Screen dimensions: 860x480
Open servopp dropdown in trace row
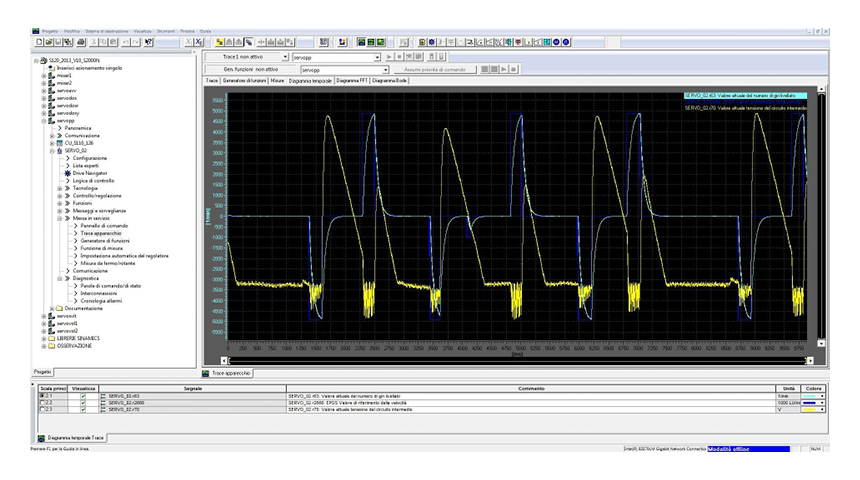pyautogui.click(x=377, y=57)
